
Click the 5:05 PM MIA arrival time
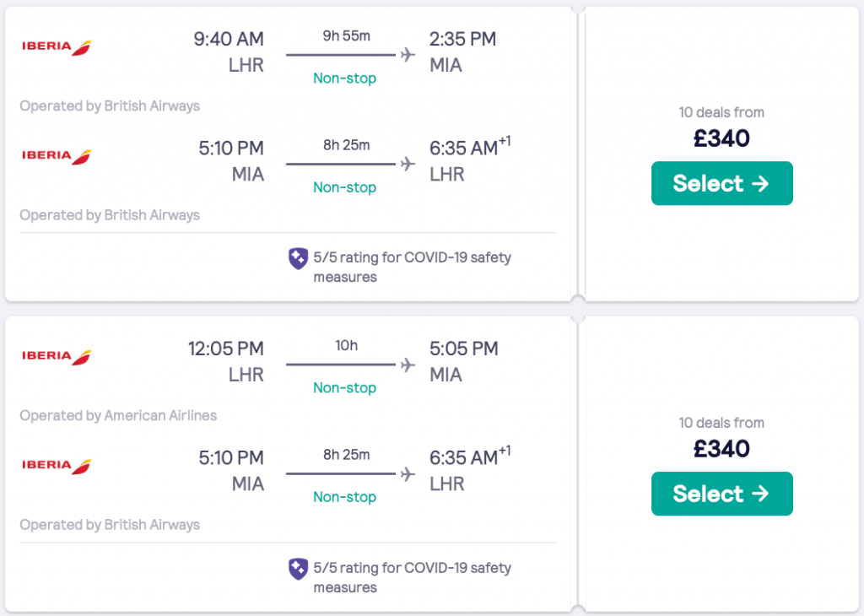coord(462,349)
